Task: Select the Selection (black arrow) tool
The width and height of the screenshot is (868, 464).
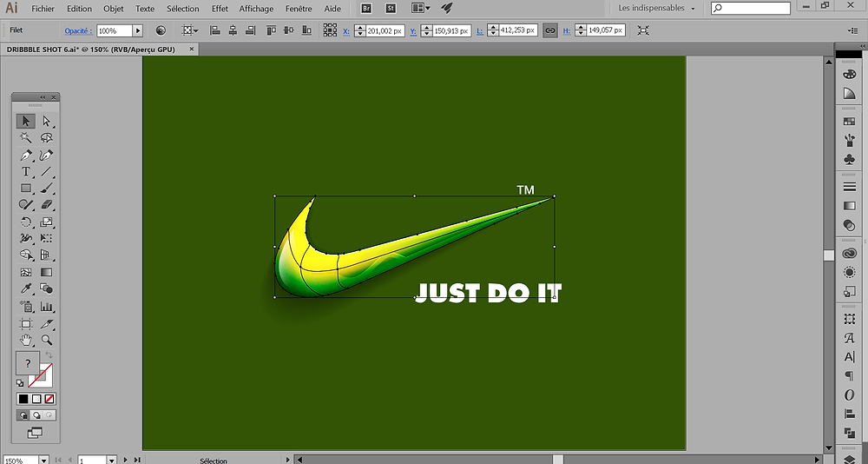Action: pos(26,121)
